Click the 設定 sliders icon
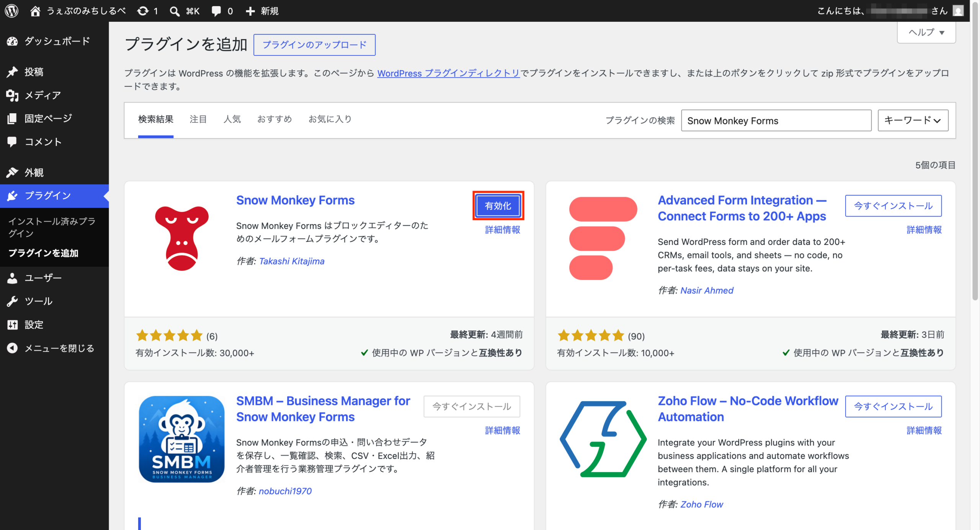Screen dimensions: 980x530 (x=12, y=325)
